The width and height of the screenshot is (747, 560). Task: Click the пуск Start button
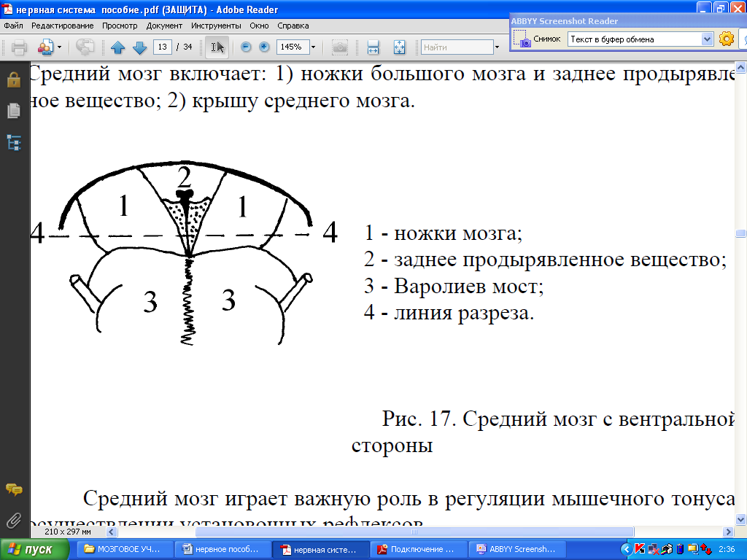(x=35, y=550)
